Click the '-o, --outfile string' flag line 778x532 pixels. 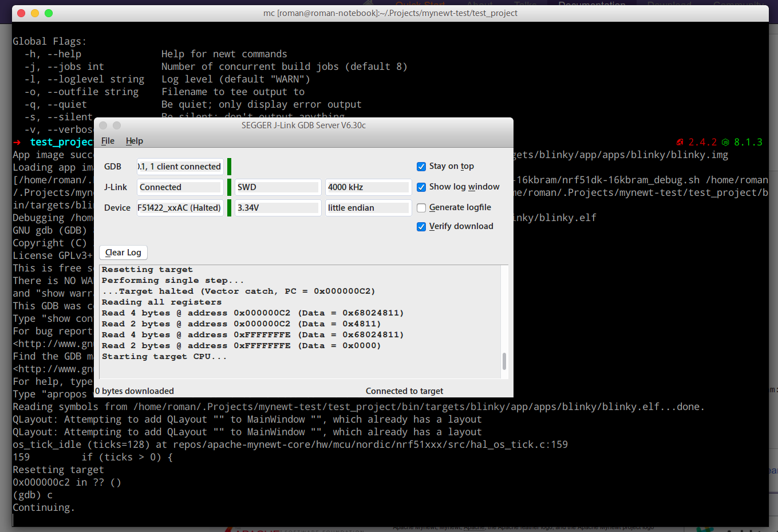click(x=164, y=92)
